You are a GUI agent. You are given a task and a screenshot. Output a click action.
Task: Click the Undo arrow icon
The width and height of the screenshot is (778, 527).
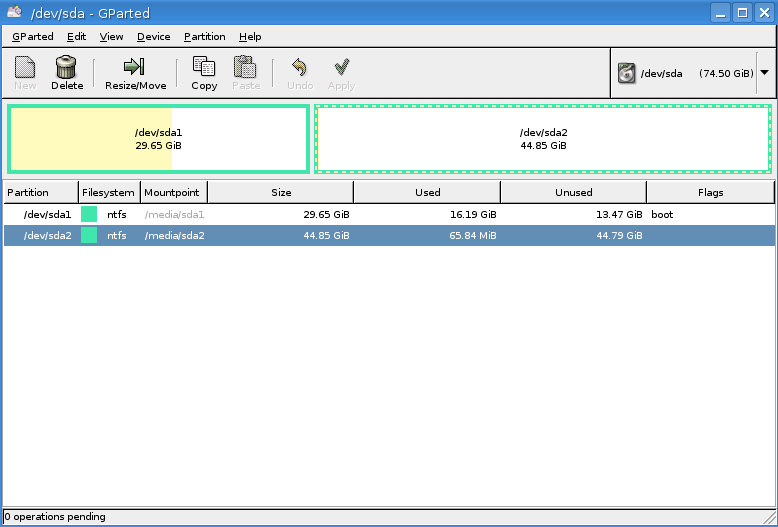click(x=299, y=67)
